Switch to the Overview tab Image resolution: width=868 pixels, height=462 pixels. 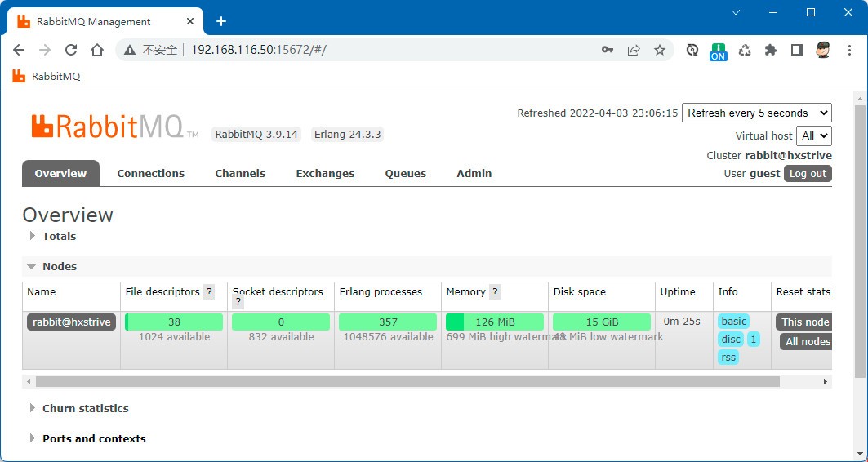tap(61, 173)
